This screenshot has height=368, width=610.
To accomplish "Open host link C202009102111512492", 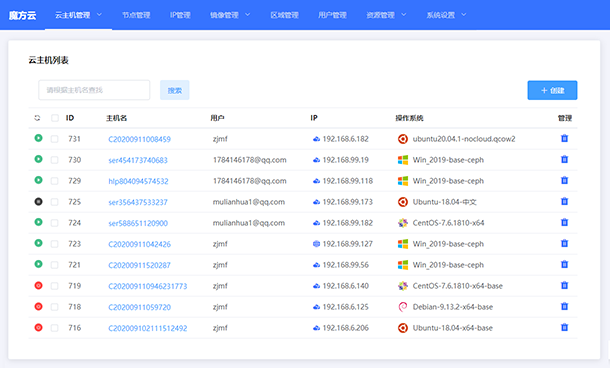I will (147, 328).
